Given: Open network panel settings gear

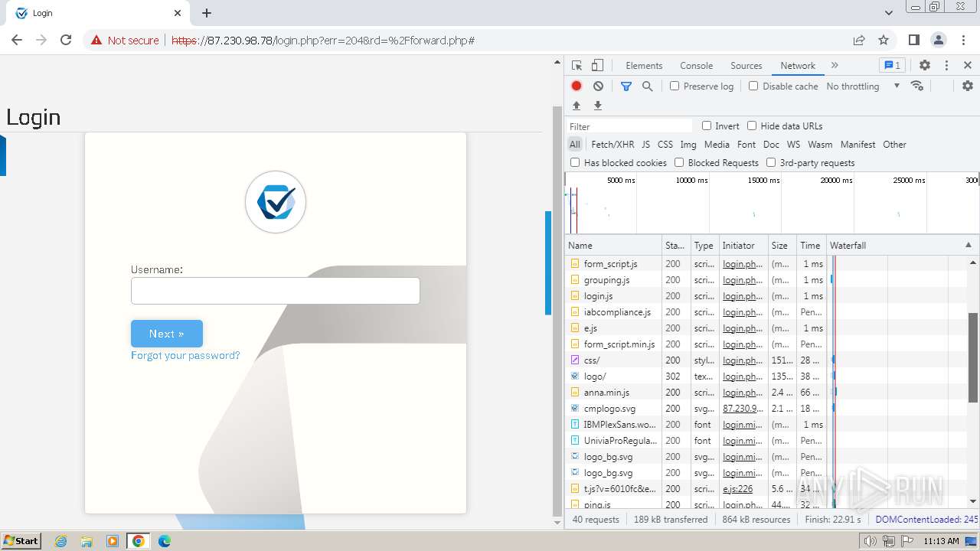Looking at the screenshot, I should 968,86.
